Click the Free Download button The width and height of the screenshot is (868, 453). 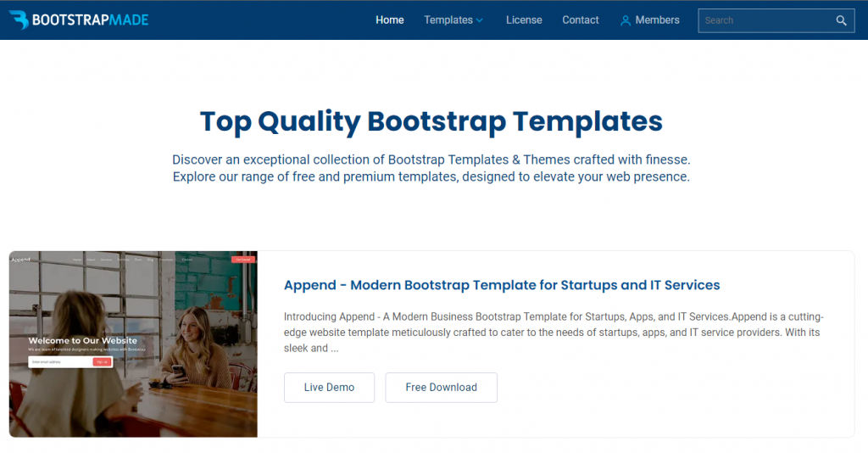(441, 388)
